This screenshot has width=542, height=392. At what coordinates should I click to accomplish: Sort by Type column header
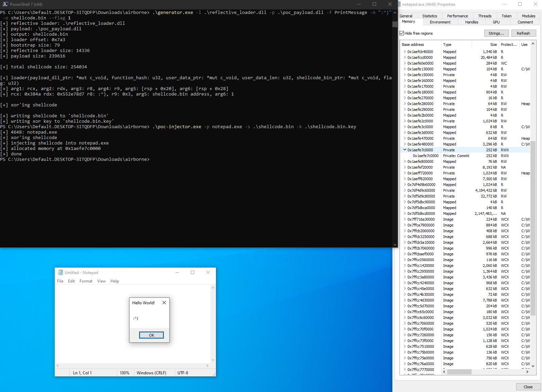coord(456,45)
